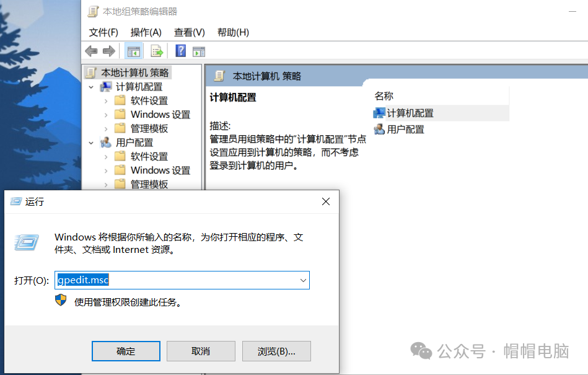Screen dimensions: 588x375
Task: Click the 浏览(B)... button
Action: [x=276, y=351]
